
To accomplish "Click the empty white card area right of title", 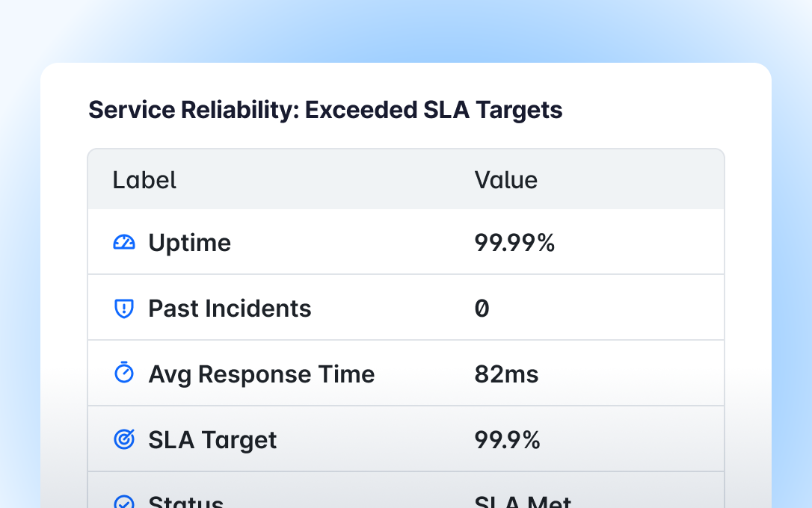I will [x=658, y=111].
